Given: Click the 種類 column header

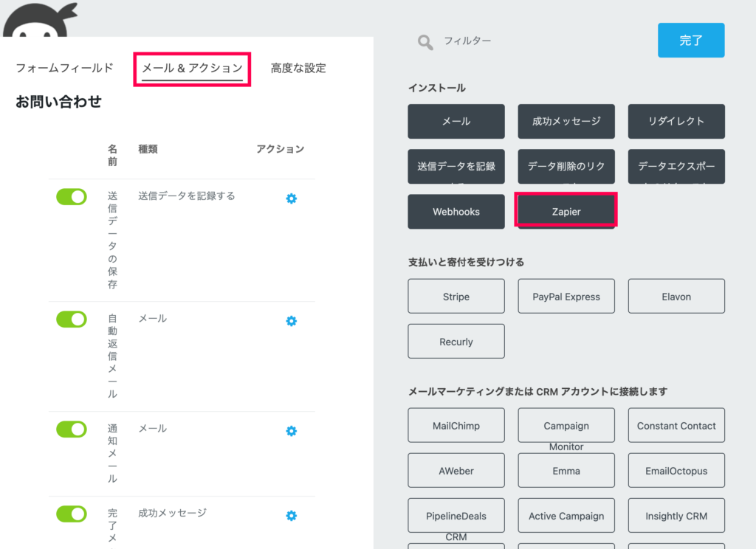Looking at the screenshot, I should click(148, 149).
